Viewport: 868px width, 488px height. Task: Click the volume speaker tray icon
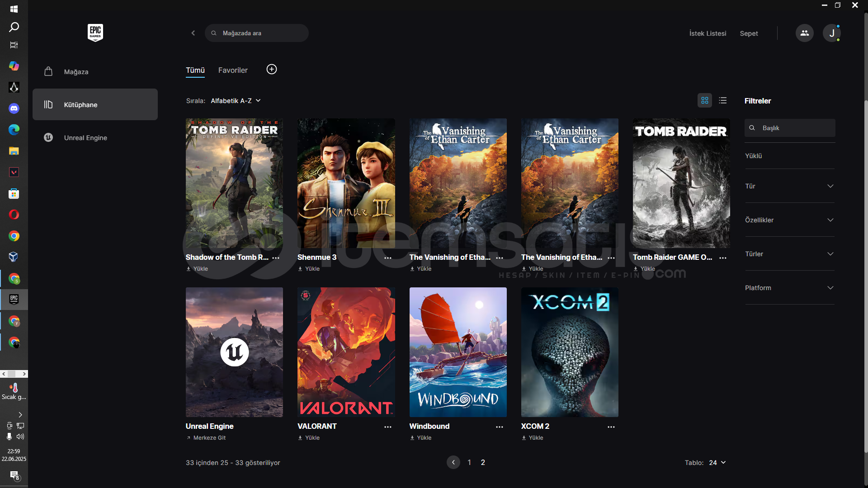(20, 436)
